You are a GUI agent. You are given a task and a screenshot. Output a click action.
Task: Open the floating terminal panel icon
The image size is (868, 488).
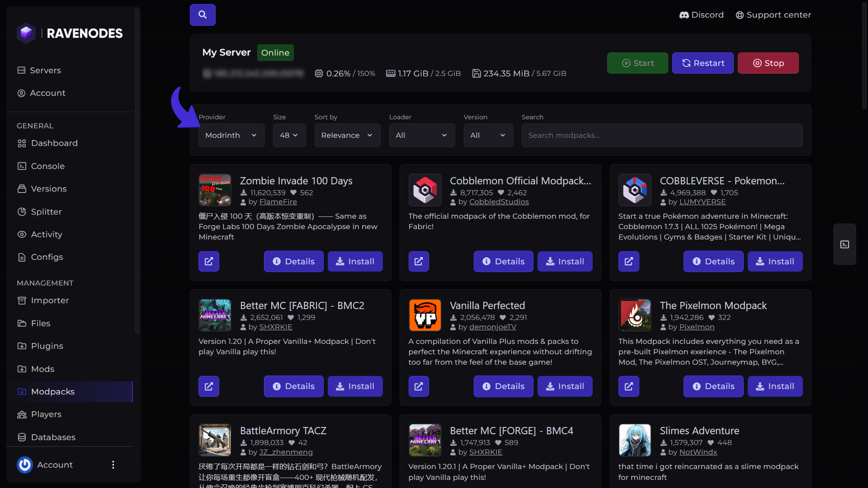click(844, 244)
